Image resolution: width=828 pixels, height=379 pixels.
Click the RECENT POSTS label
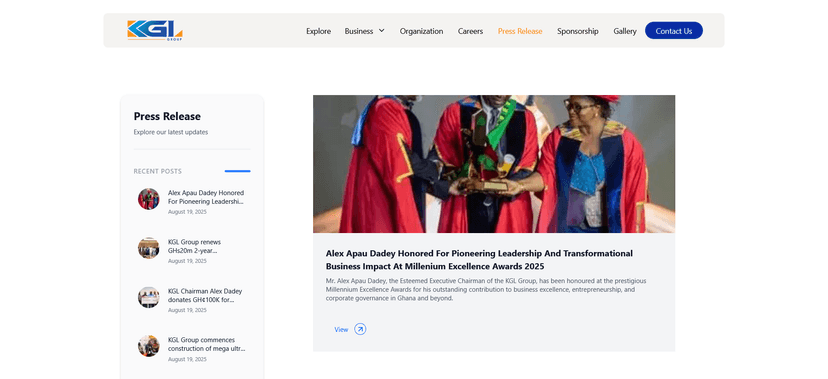click(x=157, y=171)
